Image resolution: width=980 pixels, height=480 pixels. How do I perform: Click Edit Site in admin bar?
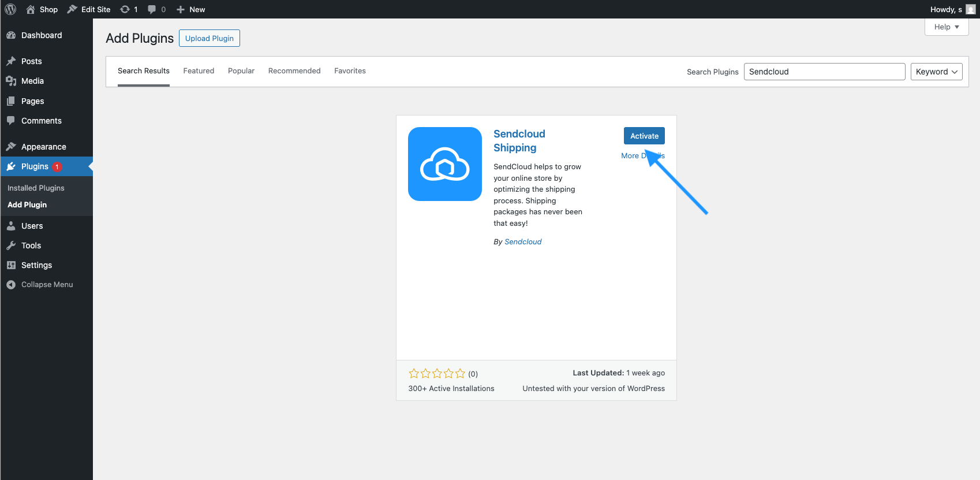click(x=96, y=9)
